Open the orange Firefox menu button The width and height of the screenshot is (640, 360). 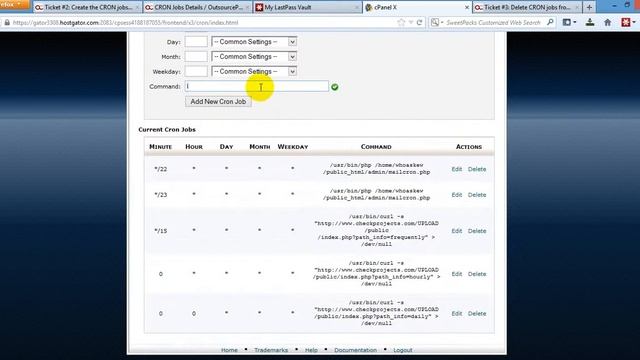coord(15,4)
